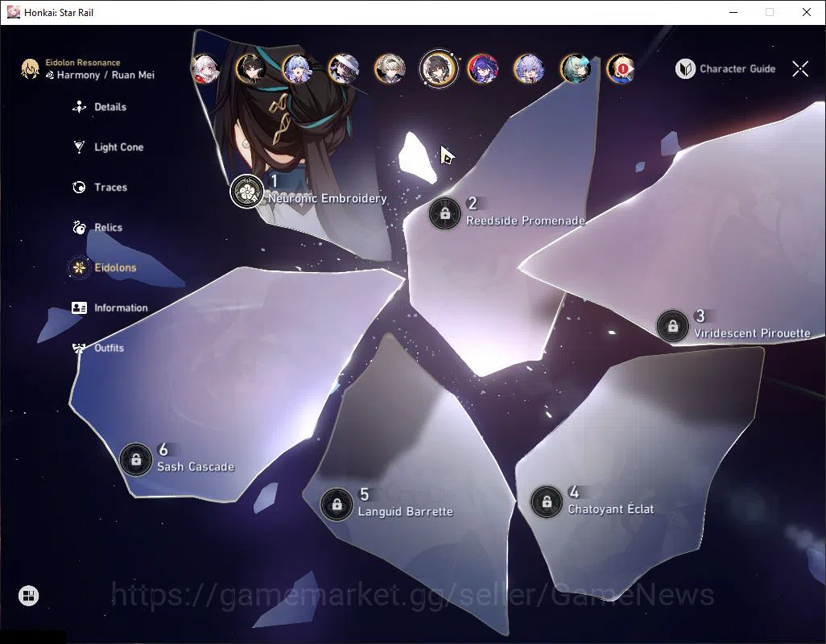Select blue-haired avatar left of the white-hat character
The height and width of the screenshot is (644, 826).
coord(297,69)
